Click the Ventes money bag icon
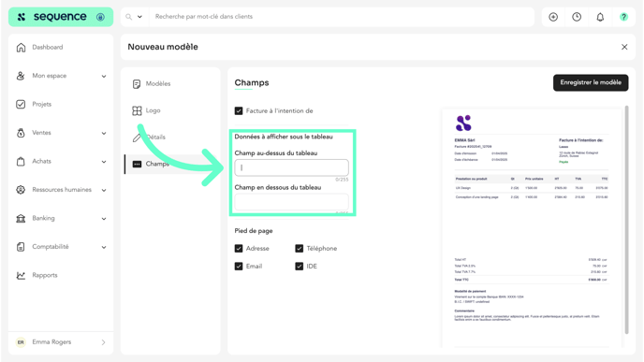This screenshot has height=362, width=644. pyautogui.click(x=21, y=133)
